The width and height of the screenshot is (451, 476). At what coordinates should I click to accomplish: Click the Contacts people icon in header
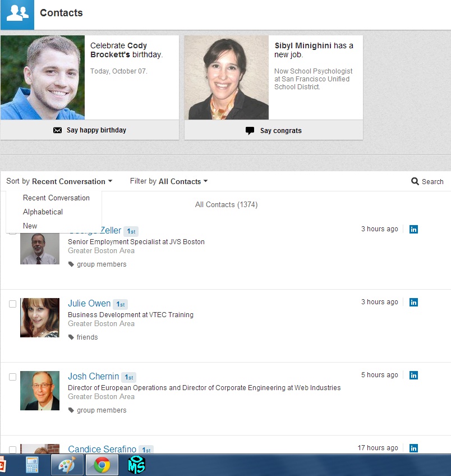coord(17,14)
